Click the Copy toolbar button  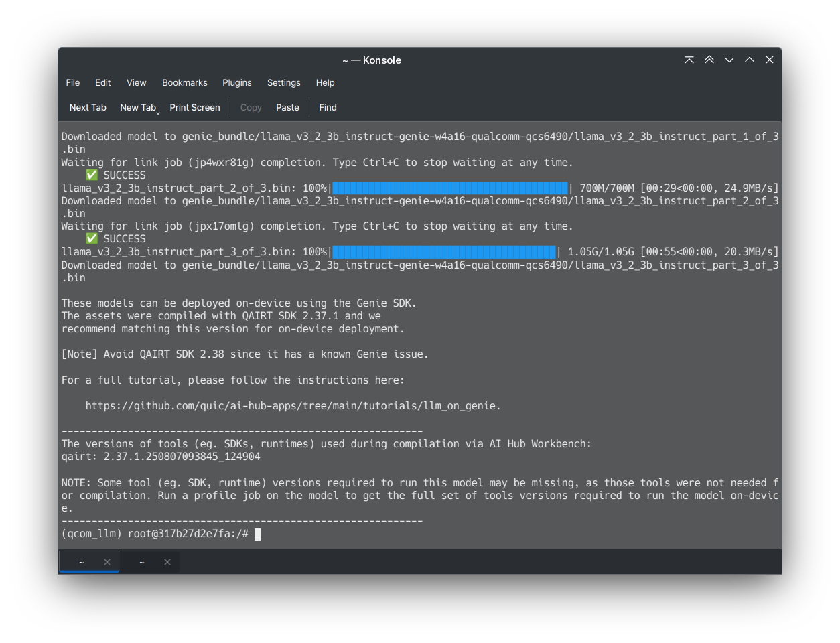(251, 107)
